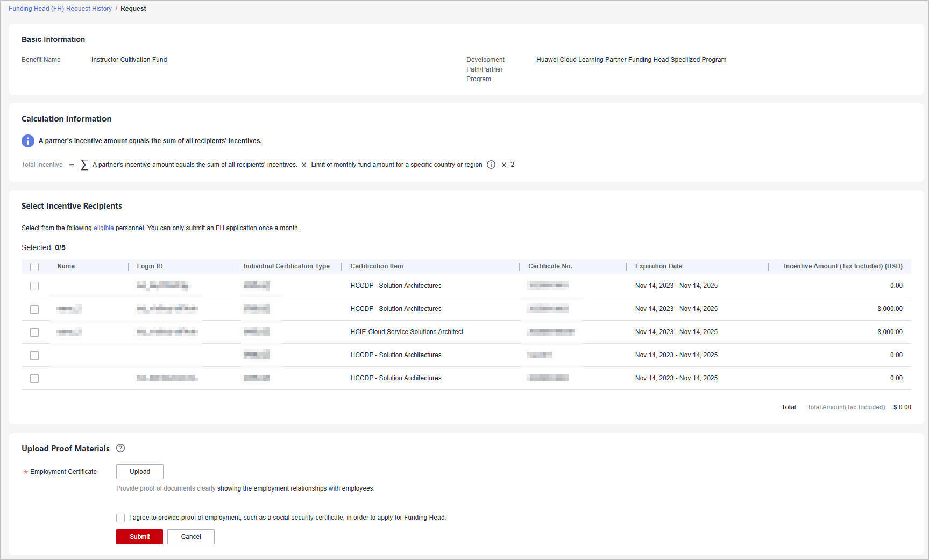Click the blue information icon under Calculation Information
The height and width of the screenshot is (560, 929).
[28, 141]
